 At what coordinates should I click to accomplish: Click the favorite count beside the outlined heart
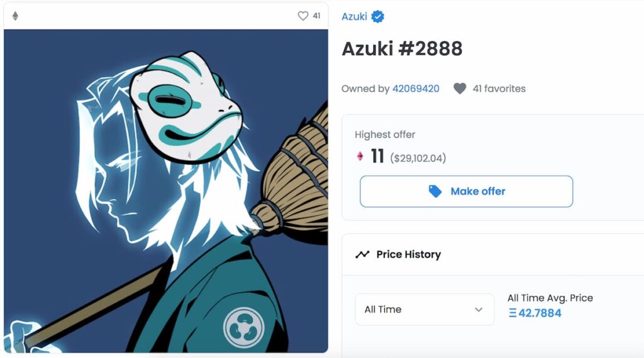coord(316,16)
